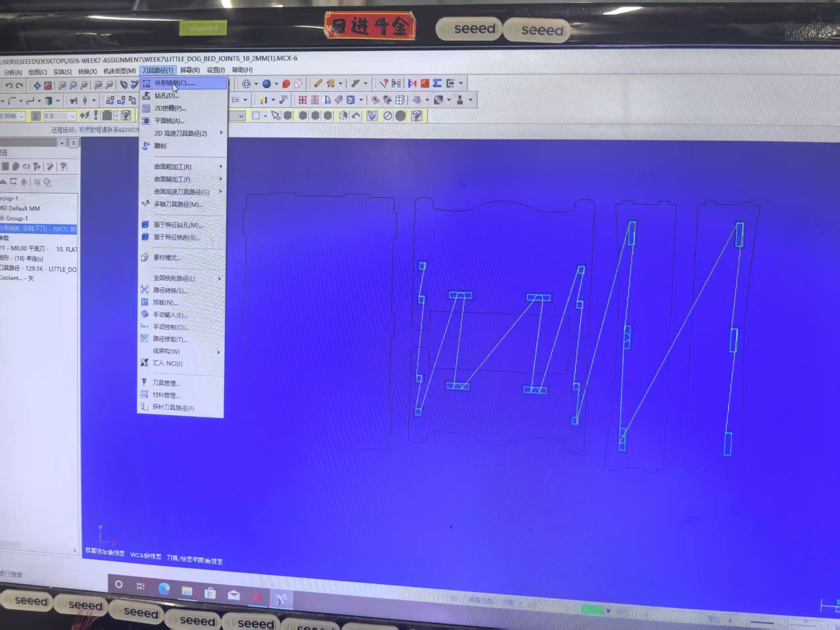Click the question mark icon in operations panel

[63, 166]
